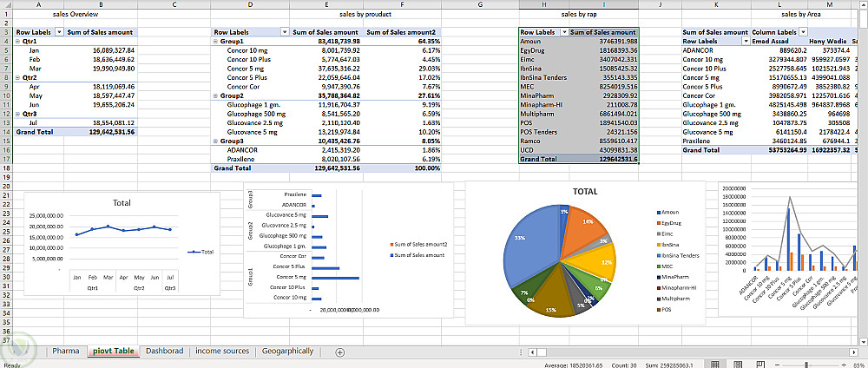
Task: Click the Total legend of line chart
Action: coord(201,252)
